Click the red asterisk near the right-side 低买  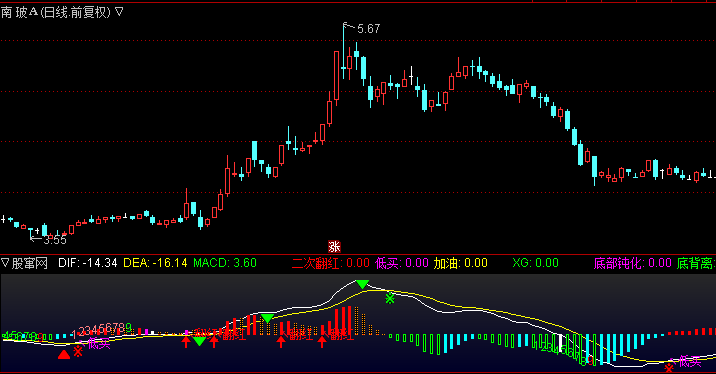(669, 368)
